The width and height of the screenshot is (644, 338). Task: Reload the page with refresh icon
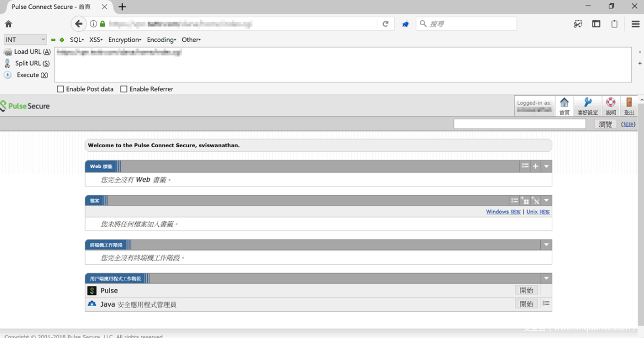pyautogui.click(x=385, y=24)
